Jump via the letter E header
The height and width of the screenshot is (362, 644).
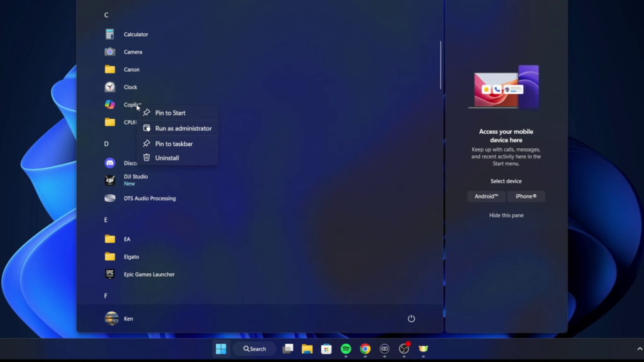[x=106, y=220]
